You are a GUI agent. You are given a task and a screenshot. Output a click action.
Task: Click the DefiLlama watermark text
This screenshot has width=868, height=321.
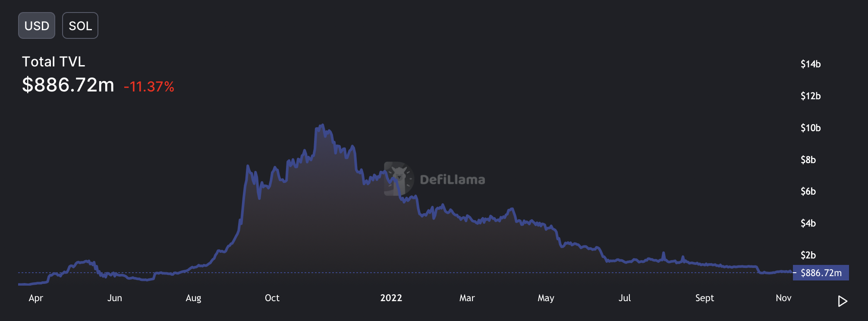[452, 179]
